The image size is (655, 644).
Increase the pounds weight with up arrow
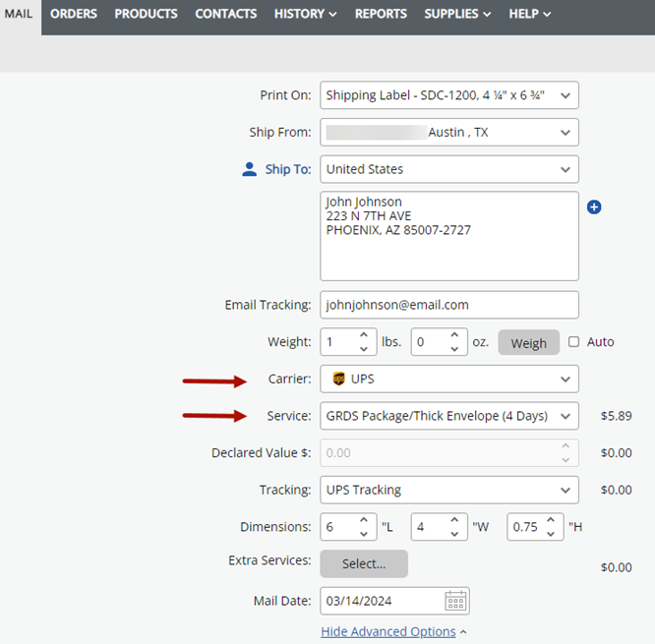point(364,335)
